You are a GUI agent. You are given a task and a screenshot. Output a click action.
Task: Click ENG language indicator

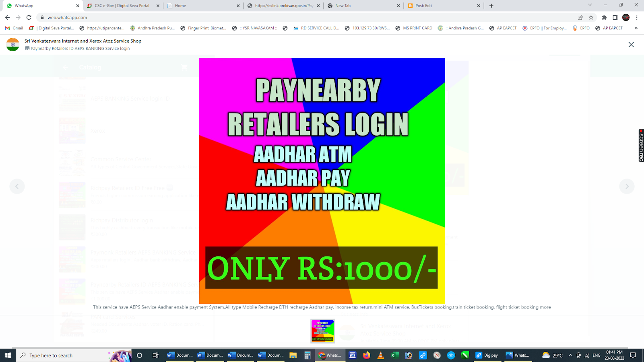pyautogui.click(x=597, y=355)
